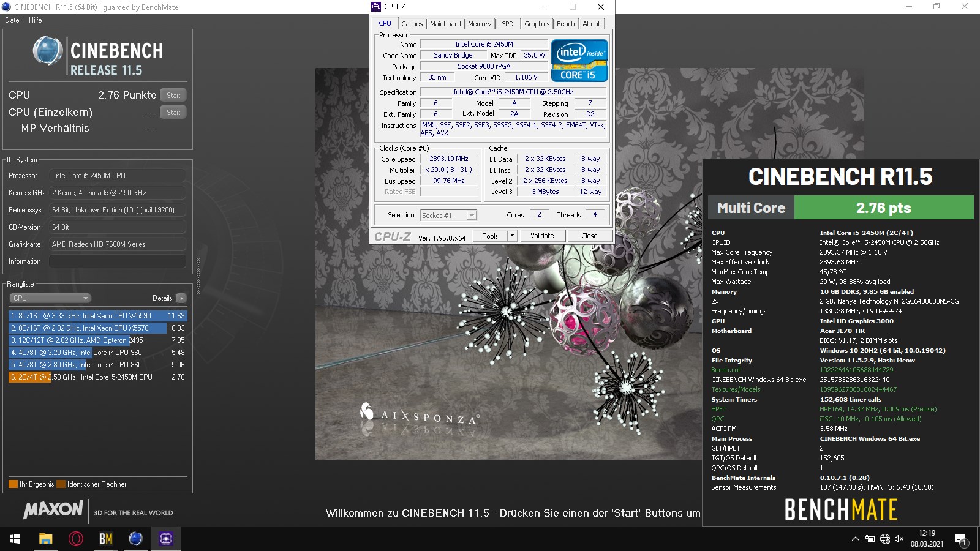The height and width of the screenshot is (551, 980).
Task: Click the Bench.cof file integrity entry
Action: (726, 370)
